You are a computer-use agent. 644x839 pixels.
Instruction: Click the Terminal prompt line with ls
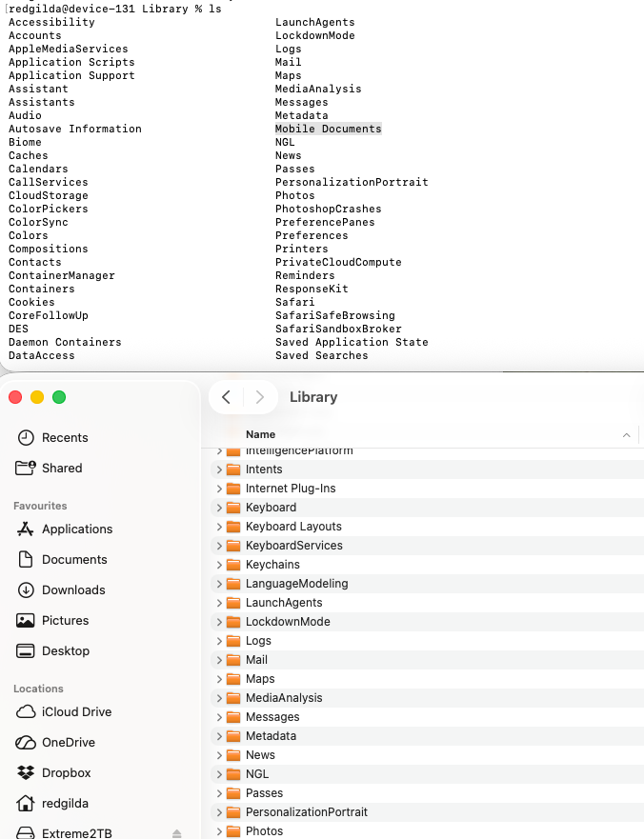pyautogui.click(x=114, y=9)
